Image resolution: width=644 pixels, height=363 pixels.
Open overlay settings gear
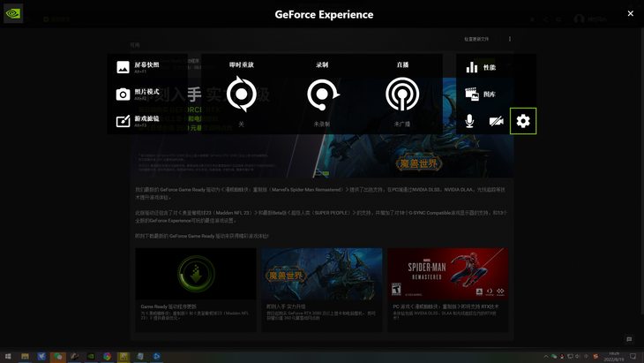tap(523, 121)
